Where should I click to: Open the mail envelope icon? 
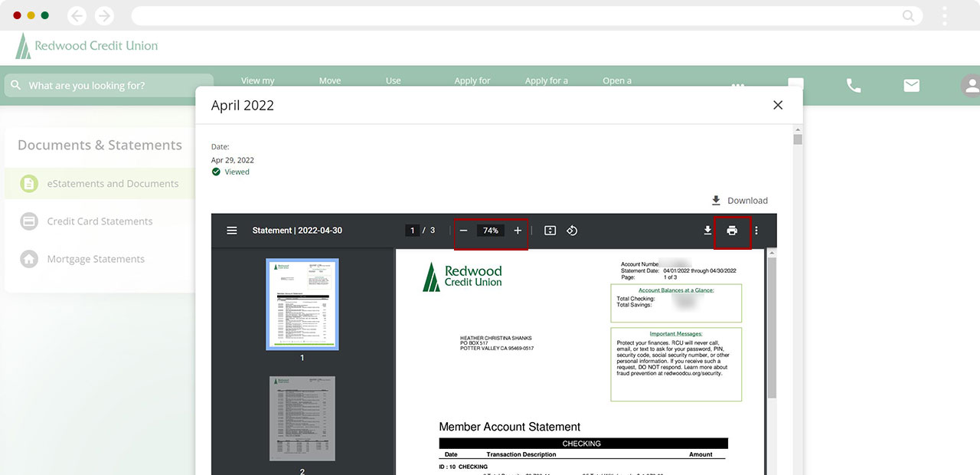(911, 85)
